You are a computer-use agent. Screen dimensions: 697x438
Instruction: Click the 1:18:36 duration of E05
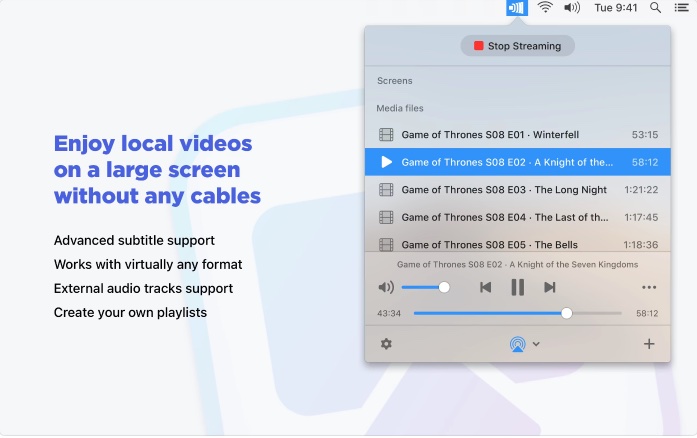(641, 245)
